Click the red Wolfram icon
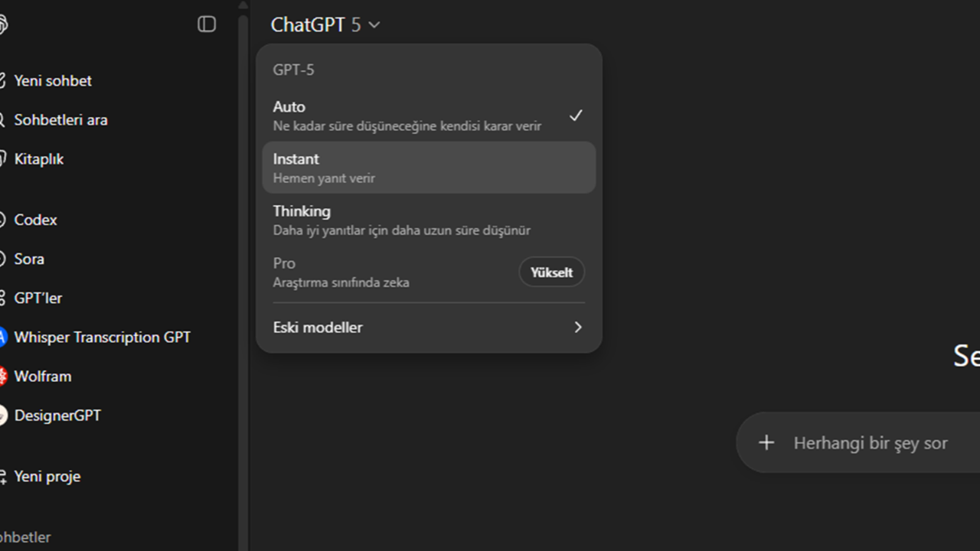Screen dimensions: 980x551 tap(3, 377)
